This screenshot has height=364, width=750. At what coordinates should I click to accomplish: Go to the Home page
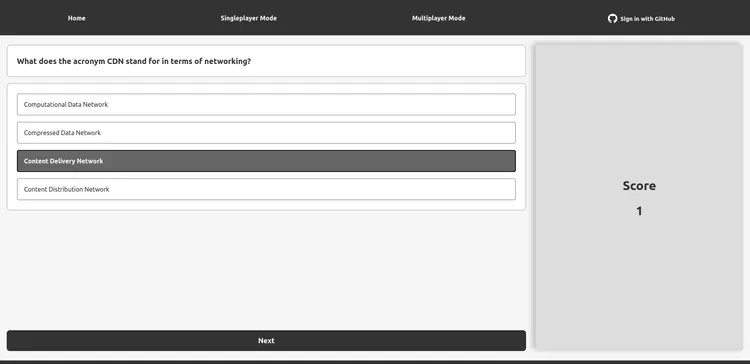point(77,18)
